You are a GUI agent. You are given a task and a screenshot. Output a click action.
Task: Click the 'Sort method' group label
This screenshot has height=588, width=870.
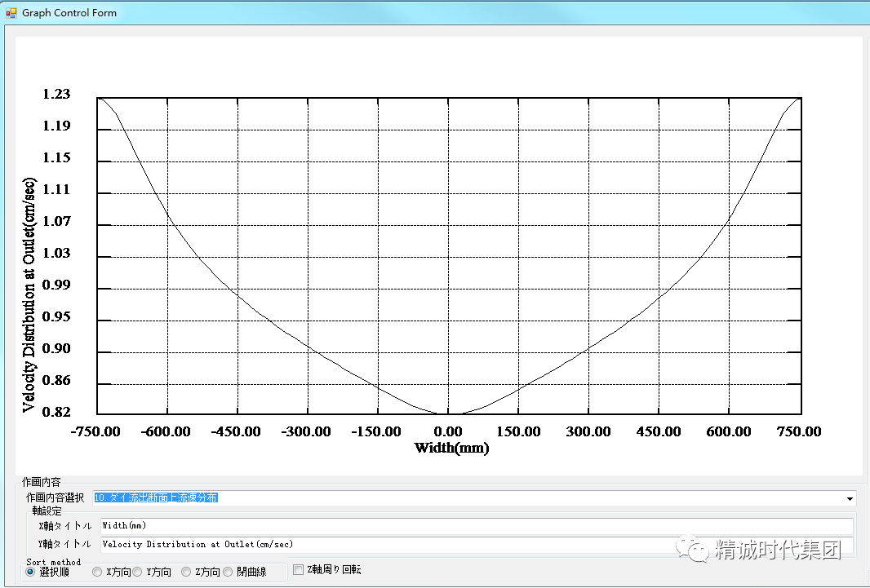click(x=53, y=561)
